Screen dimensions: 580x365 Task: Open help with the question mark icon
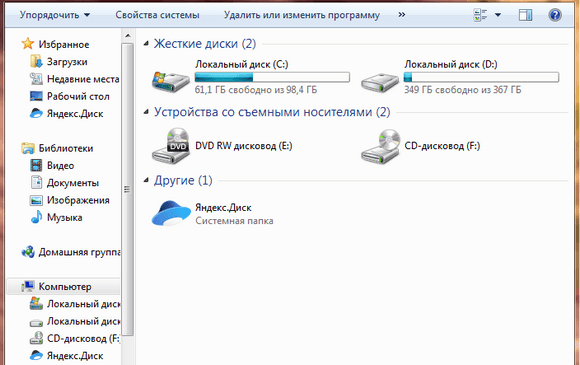[555, 15]
